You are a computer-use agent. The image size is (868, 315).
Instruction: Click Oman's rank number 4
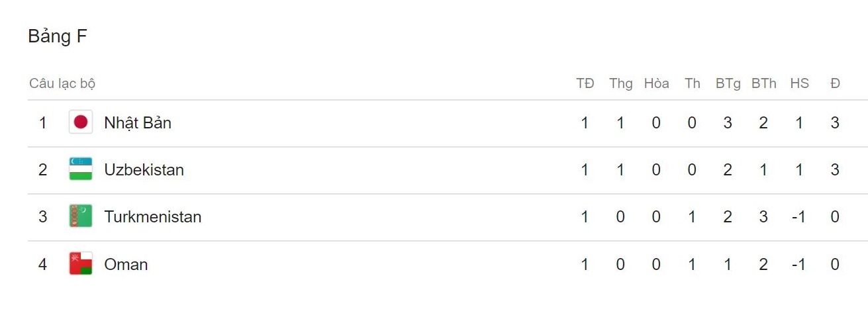(43, 264)
